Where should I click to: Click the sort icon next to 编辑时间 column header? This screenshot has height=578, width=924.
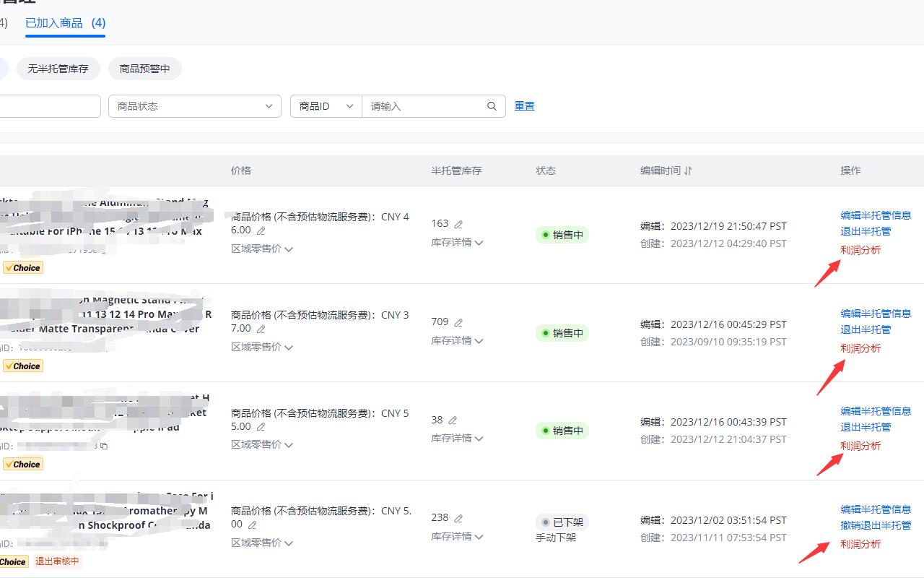tap(688, 171)
